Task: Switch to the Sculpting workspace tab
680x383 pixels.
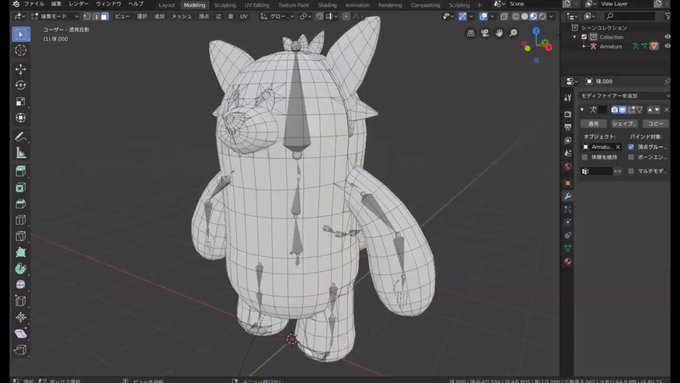Action: [225, 5]
